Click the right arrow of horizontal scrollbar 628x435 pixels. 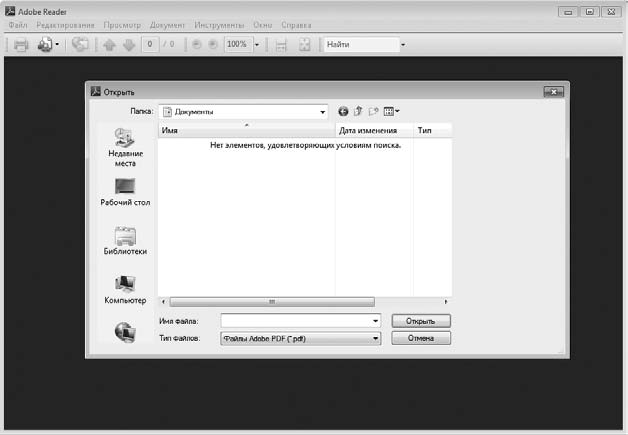pos(446,302)
